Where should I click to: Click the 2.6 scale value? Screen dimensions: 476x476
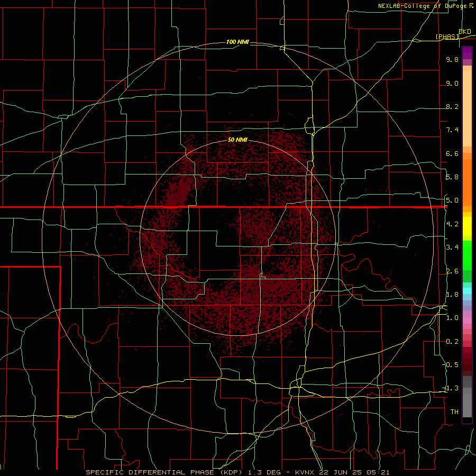(452, 271)
